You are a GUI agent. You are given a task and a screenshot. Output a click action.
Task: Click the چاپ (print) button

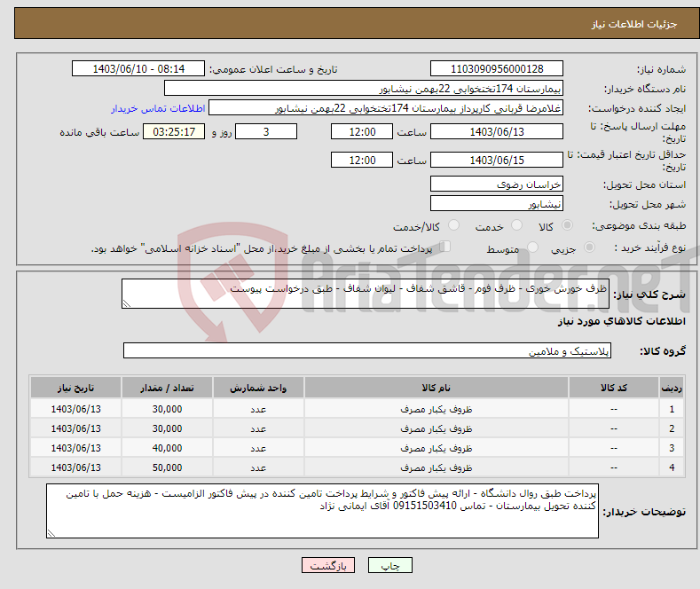pyautogui.click(x=389, y=565)
